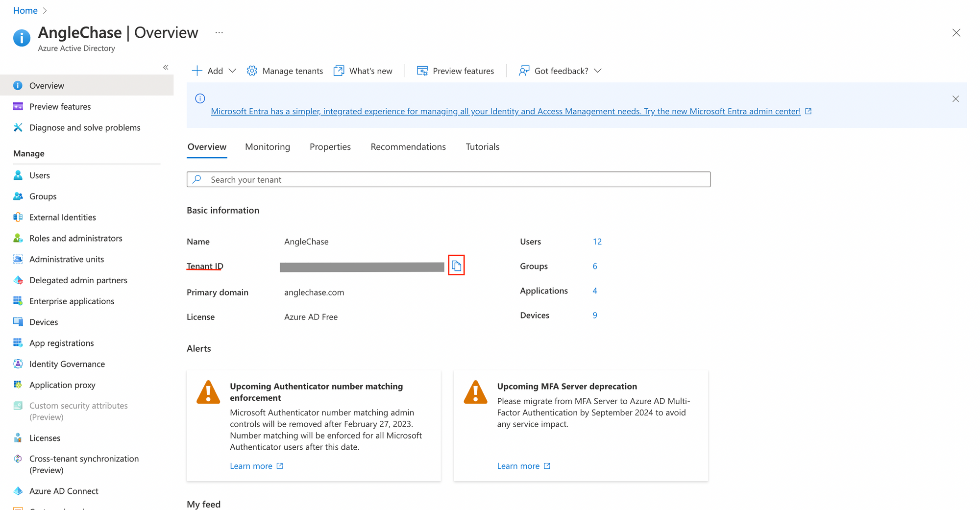Click the Licenses icon in sidebar
Image resolution: width=980 pixels, height=510 pixels.
18,438
